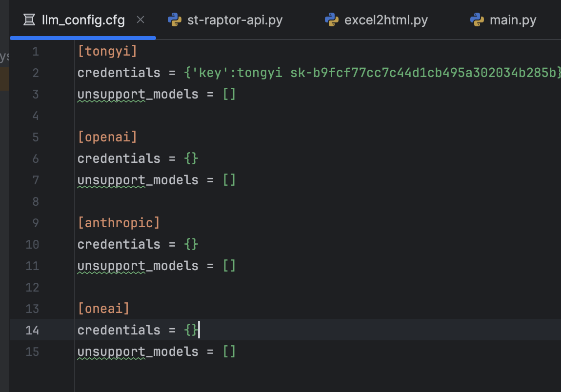
Task: Click unsupport_models on line 3
Action: [138, 95]
